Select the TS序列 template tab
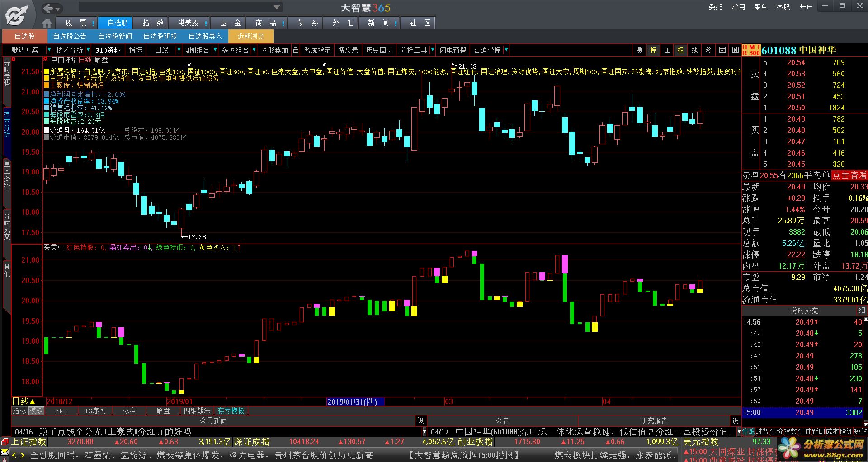 coord(95,410)
